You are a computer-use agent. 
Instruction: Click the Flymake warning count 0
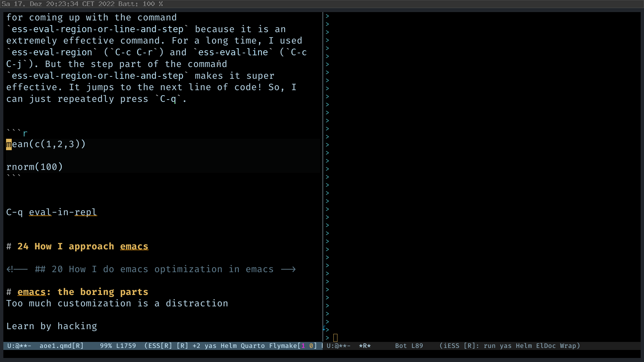click(x=311, y=346)
